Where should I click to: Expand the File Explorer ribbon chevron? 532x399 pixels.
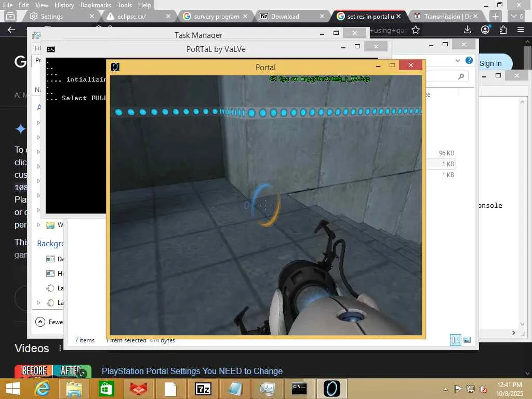pos(457,60)
